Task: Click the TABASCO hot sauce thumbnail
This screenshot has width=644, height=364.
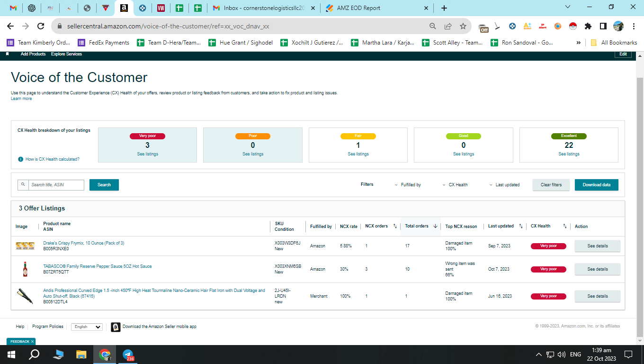Action: coord(25,269)
